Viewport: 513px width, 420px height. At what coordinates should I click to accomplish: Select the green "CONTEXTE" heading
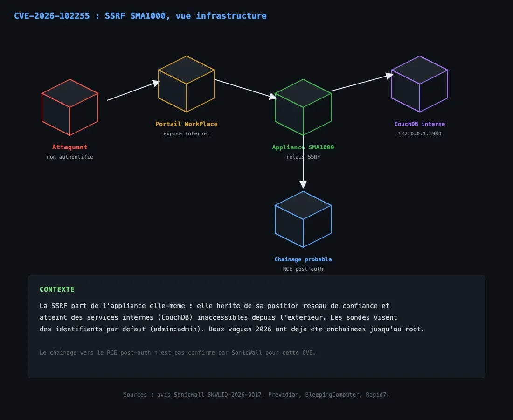pos(57,289)
